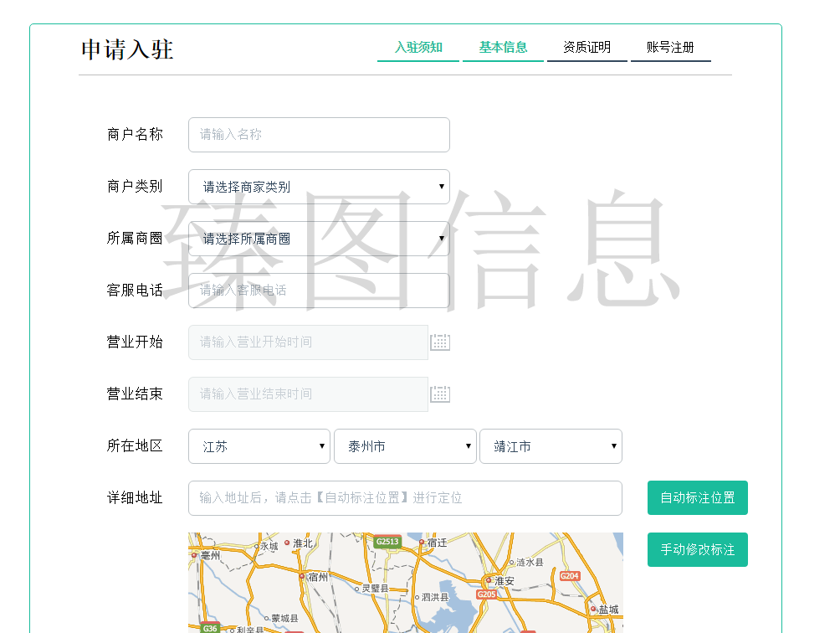Click the 手动修改标注 button
This screenshot has width=840, height=633.
[x=698, y=549]
